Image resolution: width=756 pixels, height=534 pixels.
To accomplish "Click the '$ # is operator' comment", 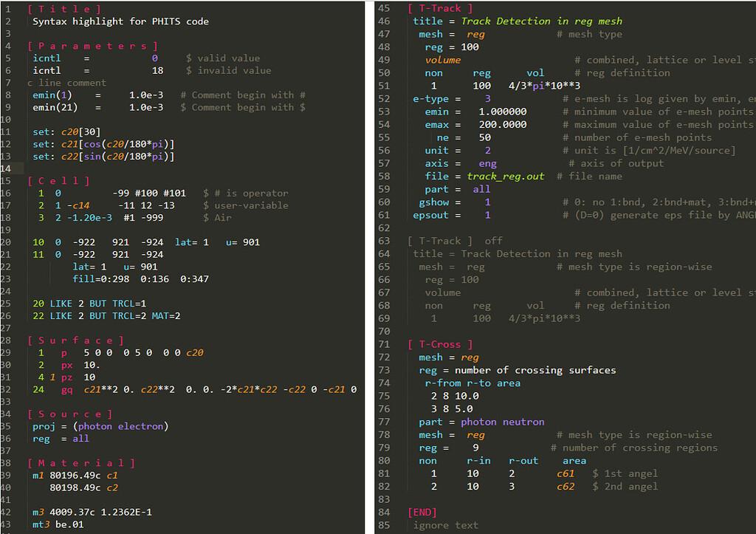I will 246,194.
